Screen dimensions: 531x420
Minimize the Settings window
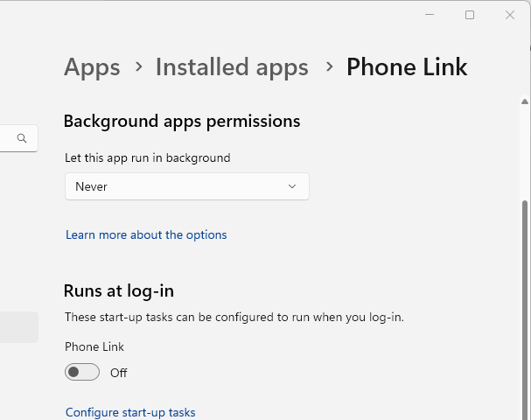click(430, 15)
